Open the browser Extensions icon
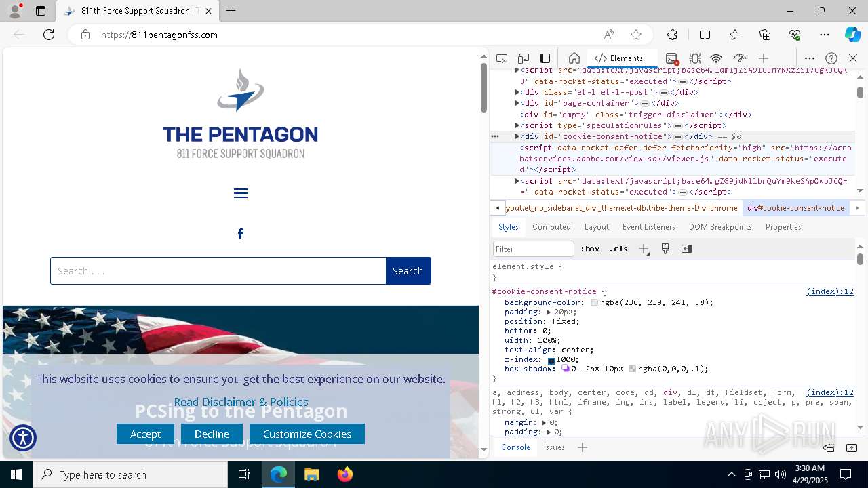 click(x=672, y=35)
